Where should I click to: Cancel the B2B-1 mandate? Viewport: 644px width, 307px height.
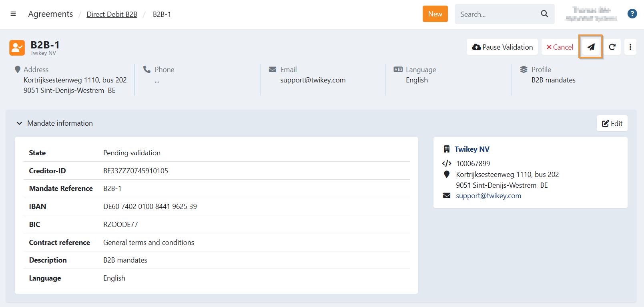[x=560, y=47]
